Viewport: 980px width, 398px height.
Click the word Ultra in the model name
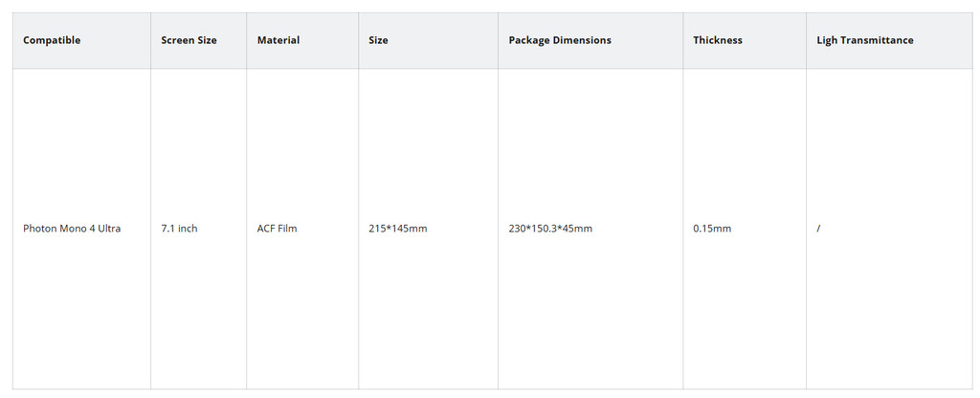(107, 229)
